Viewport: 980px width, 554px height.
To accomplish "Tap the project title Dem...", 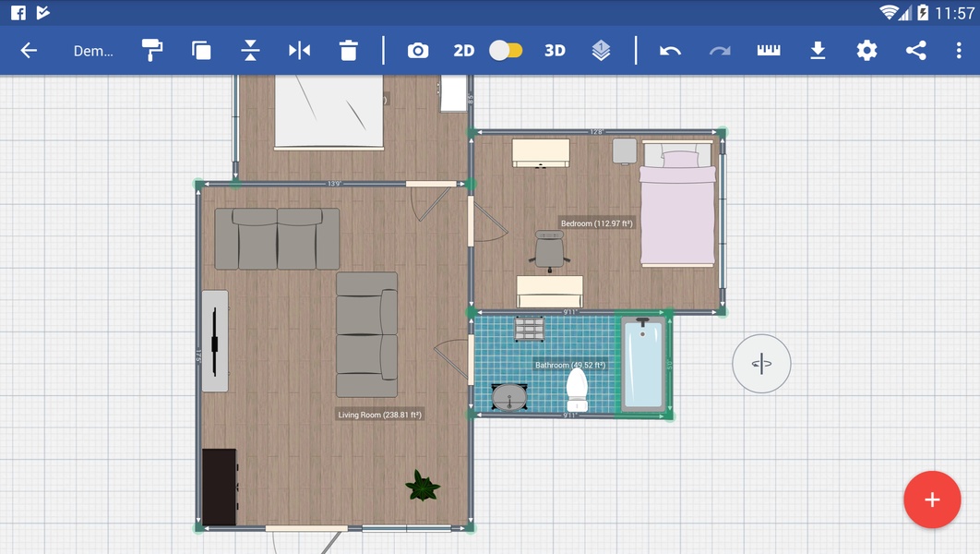I will click(x=93, y=52).
